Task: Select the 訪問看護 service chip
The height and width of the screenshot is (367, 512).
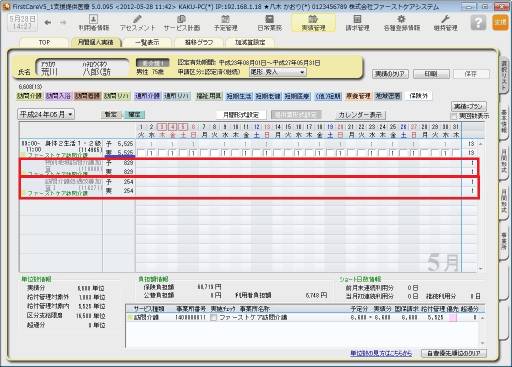Action: pyautogui.click(x=87, y=96)
